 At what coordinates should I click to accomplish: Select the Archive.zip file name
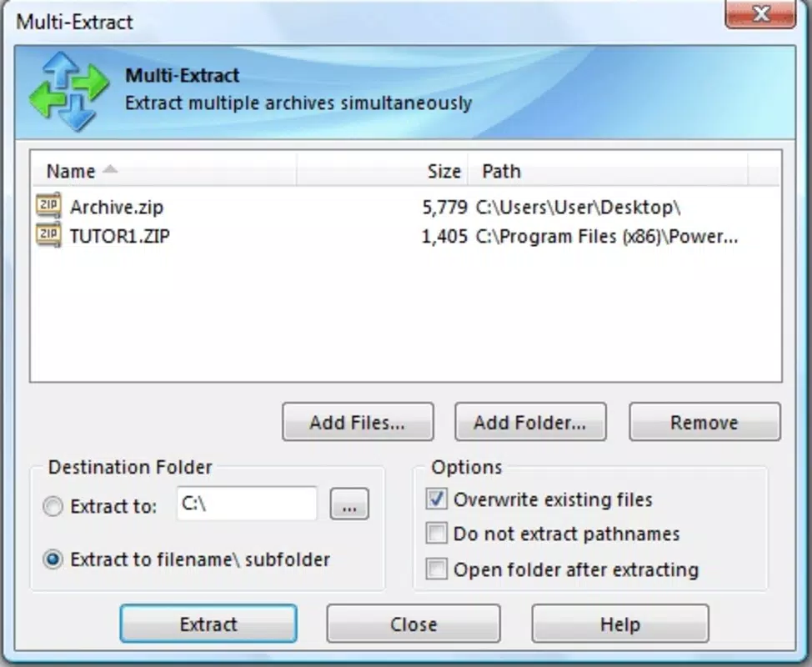pyautogui.click(x=117, y=207)
